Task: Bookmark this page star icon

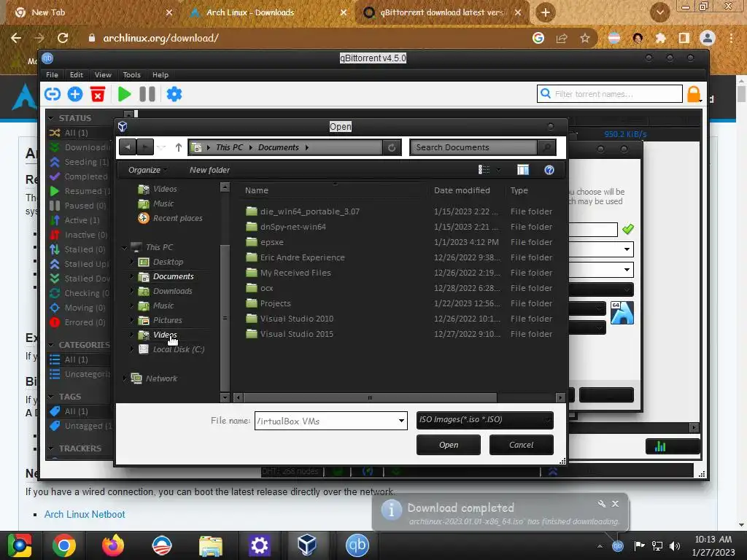Action: pos(585,38)
